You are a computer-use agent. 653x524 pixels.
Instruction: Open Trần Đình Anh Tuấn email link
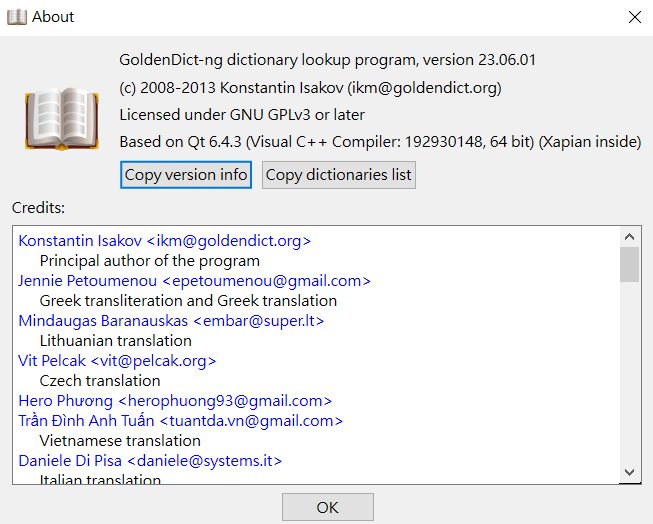click(x=180, y=421)
